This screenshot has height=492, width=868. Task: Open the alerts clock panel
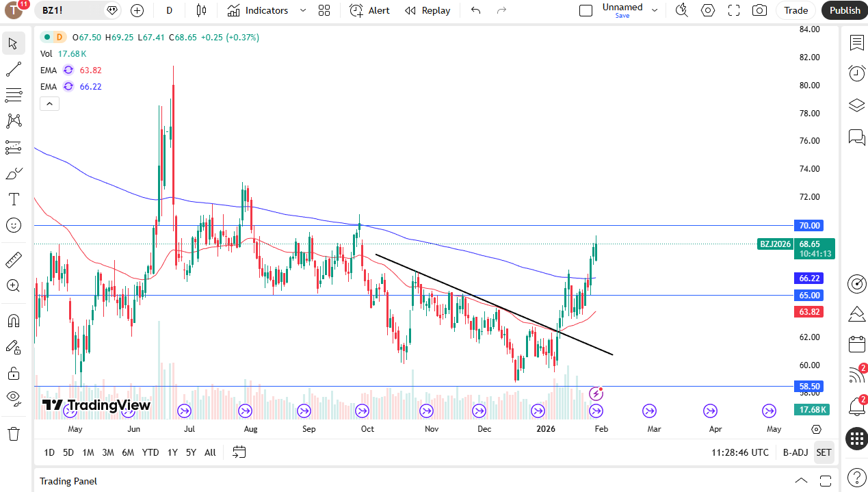pyautogui.click(x=856, y=73)
